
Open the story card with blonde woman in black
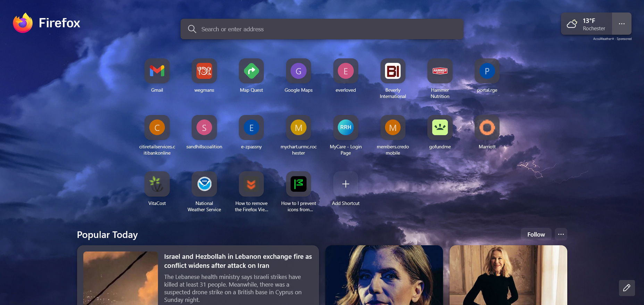pyautogui.click(x=508, y=275)
